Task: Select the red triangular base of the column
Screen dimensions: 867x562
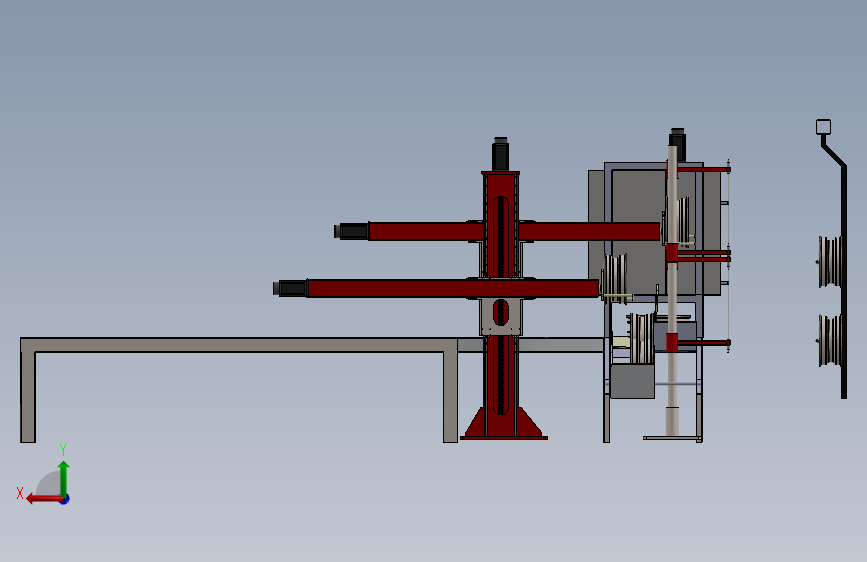Action: coord(504,425)
